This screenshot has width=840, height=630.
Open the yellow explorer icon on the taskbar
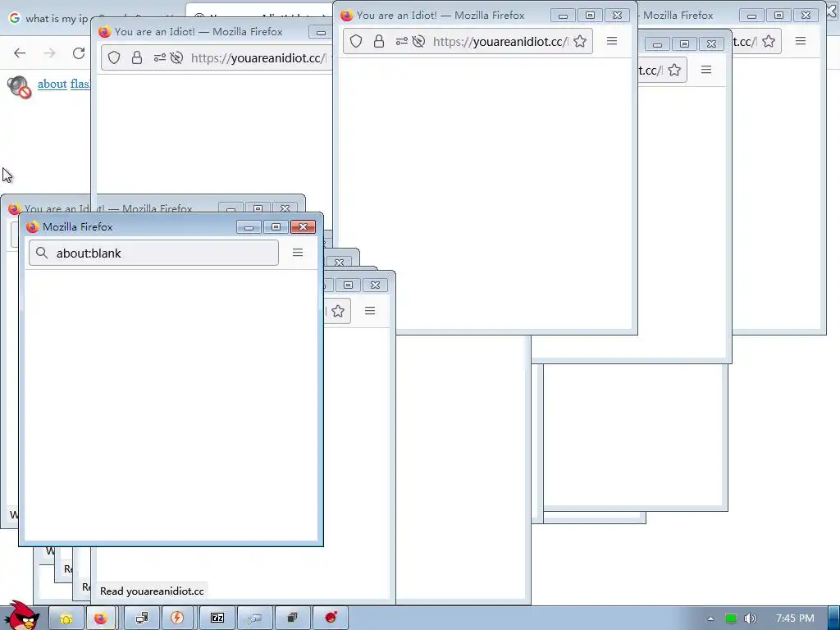click(x=66, y=619)
